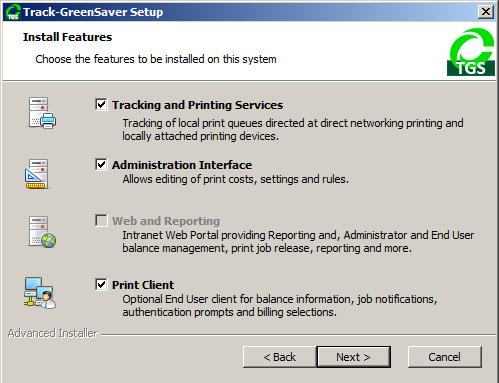
Task: Click the Administration Interface ruler server icon
Action: pos(37,174)
